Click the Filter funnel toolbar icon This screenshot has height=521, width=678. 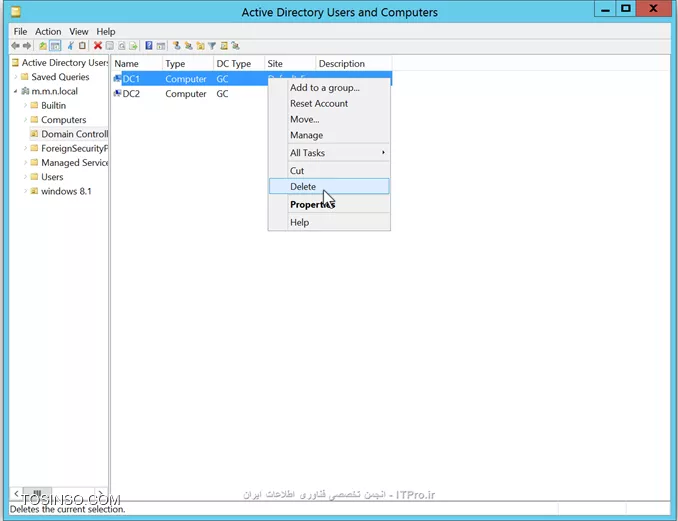tap(212, 45)
